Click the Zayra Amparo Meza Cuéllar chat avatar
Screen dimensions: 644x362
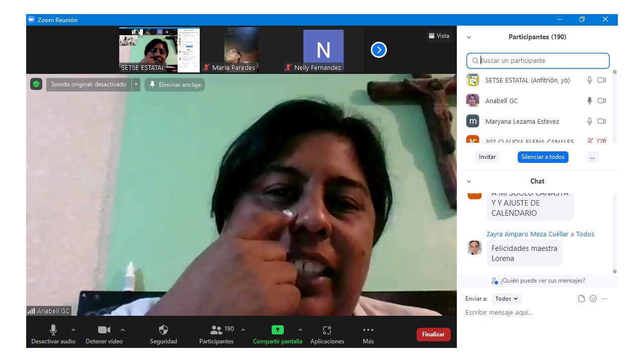tap(474, 248)
